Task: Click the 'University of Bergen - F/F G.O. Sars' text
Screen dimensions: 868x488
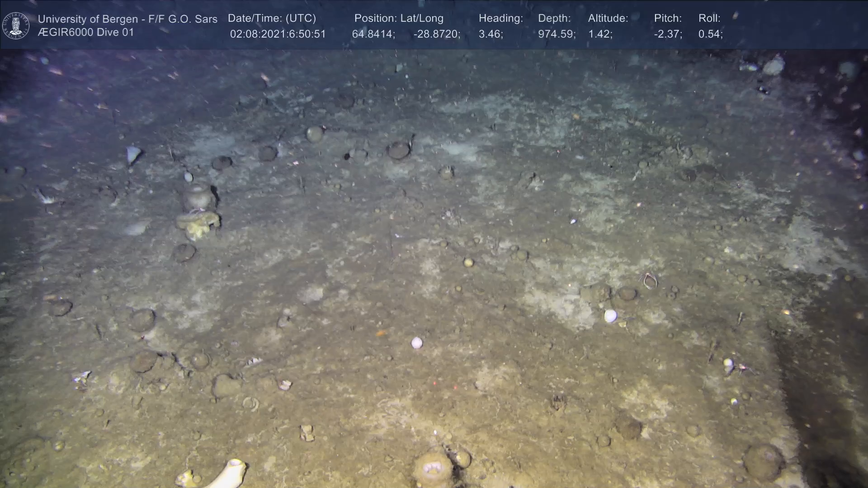Action: (127, 19)
